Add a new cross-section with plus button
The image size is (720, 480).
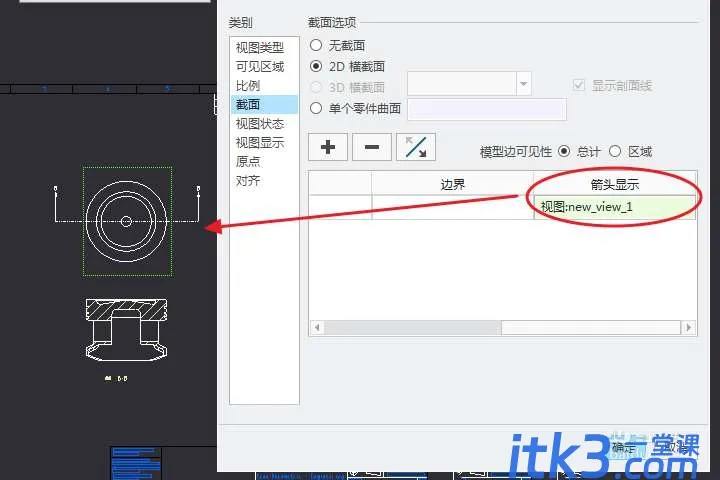click(x=327, y=147)
